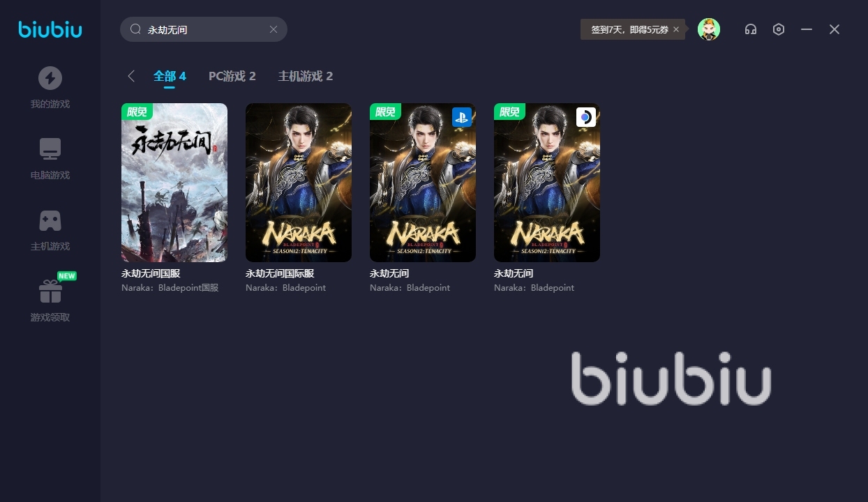This screenshot has height=502, width=868.
Task: Open Console Games controller icon
Action: (50, 220)
